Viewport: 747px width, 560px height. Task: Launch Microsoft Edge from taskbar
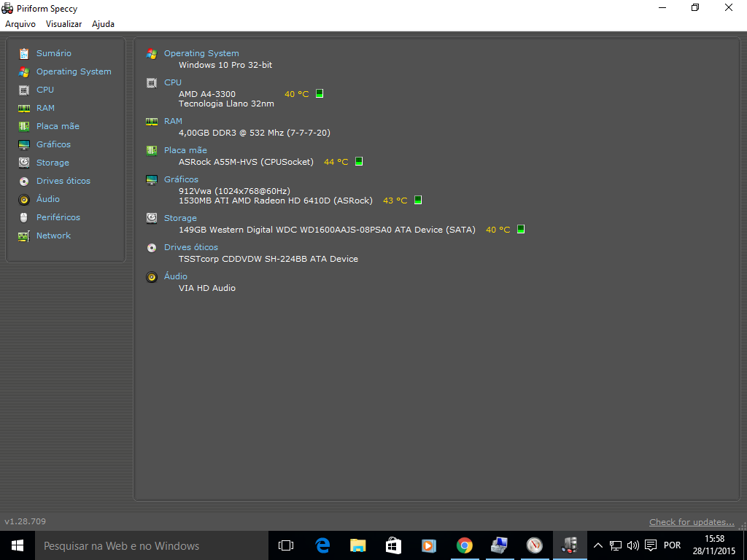[x=322, y=545]
